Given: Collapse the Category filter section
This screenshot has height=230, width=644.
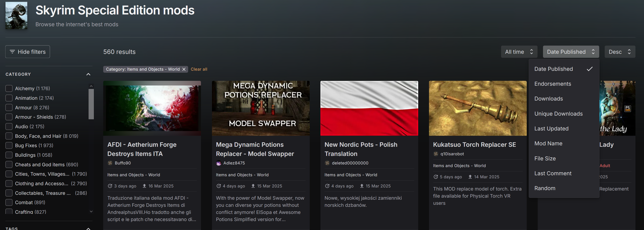Looking at the screenshot, I should pos(88,74).
